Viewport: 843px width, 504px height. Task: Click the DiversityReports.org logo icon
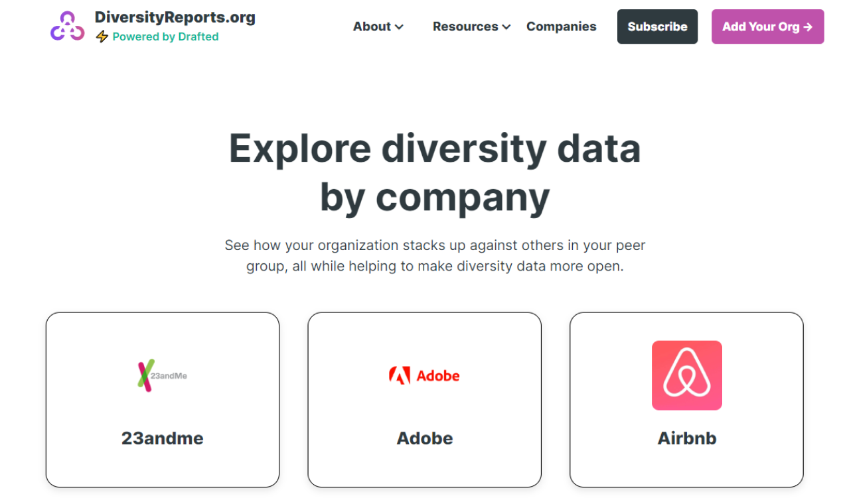point(66,27)
